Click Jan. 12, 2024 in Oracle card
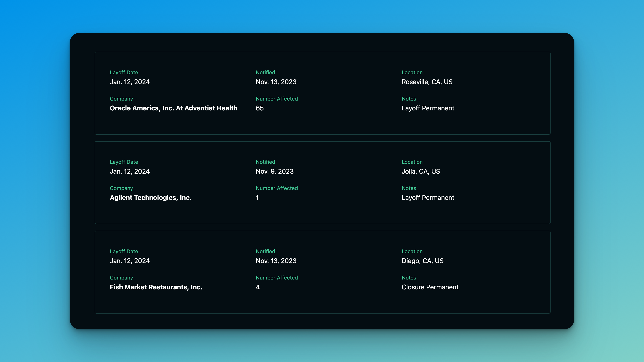This screenshot has width=644, height=362. coord(130,82)
